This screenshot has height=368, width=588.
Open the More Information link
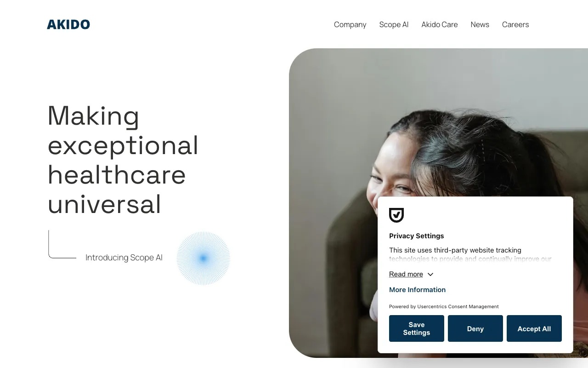click(417, 289)
